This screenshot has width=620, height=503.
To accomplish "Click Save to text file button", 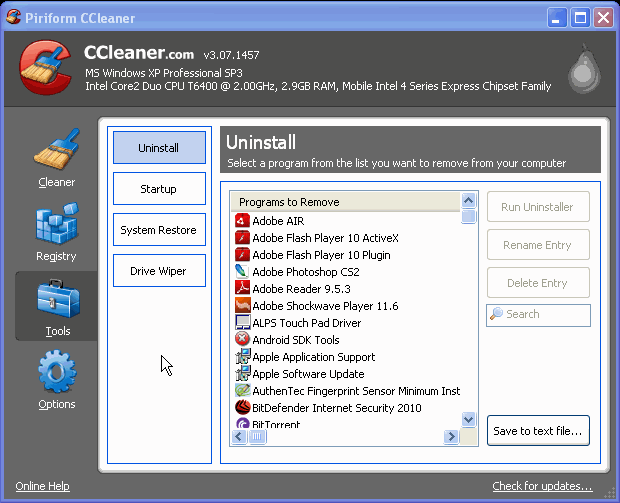I will click(538, 430).
